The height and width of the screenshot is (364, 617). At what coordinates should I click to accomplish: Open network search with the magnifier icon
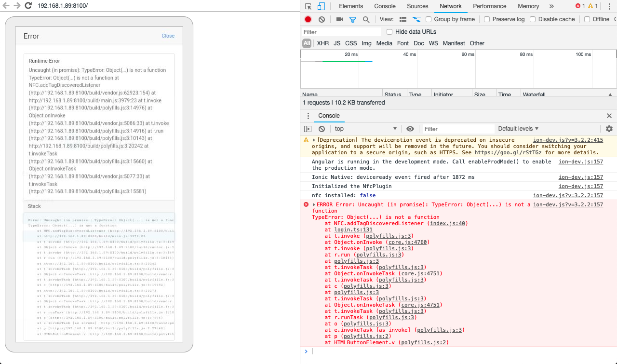[366, 19]
